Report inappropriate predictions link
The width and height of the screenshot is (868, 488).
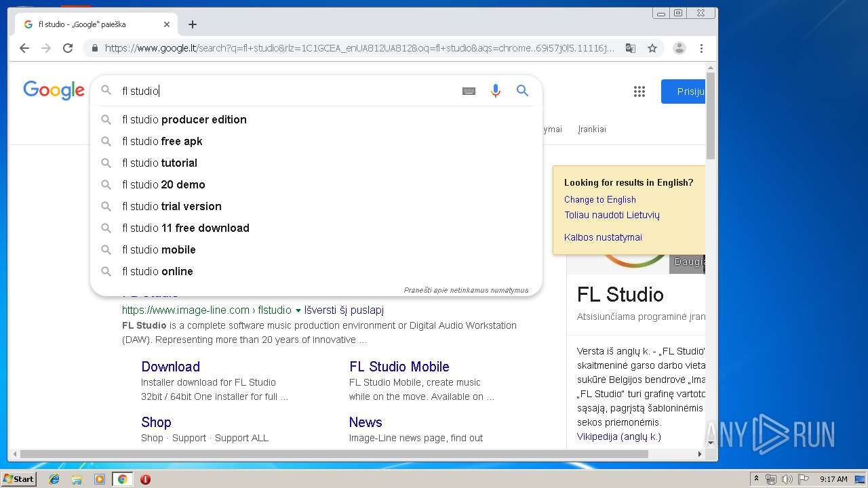click(x=466, y=290)
